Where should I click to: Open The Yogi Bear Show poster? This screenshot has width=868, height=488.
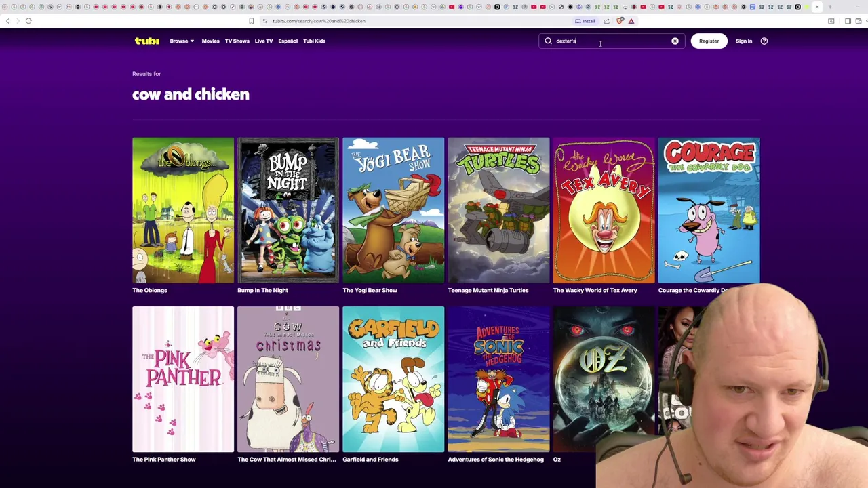(x=393, y=210)
